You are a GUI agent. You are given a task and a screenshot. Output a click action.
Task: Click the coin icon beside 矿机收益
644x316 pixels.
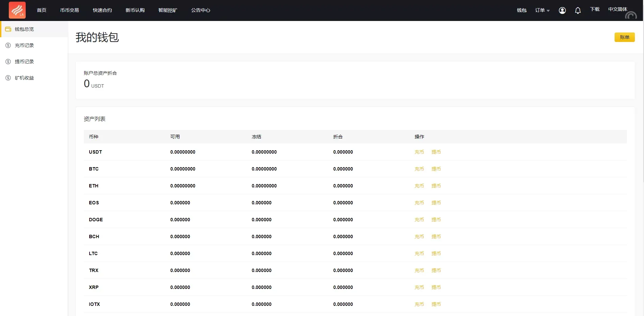(x=8, y=78)
